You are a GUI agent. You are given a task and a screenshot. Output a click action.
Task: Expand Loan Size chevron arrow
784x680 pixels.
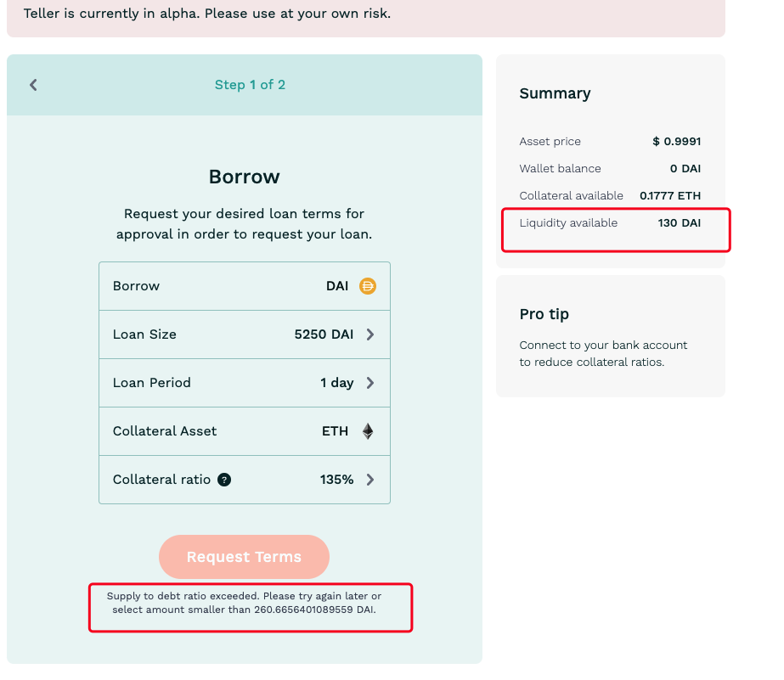tap(370, 334)
